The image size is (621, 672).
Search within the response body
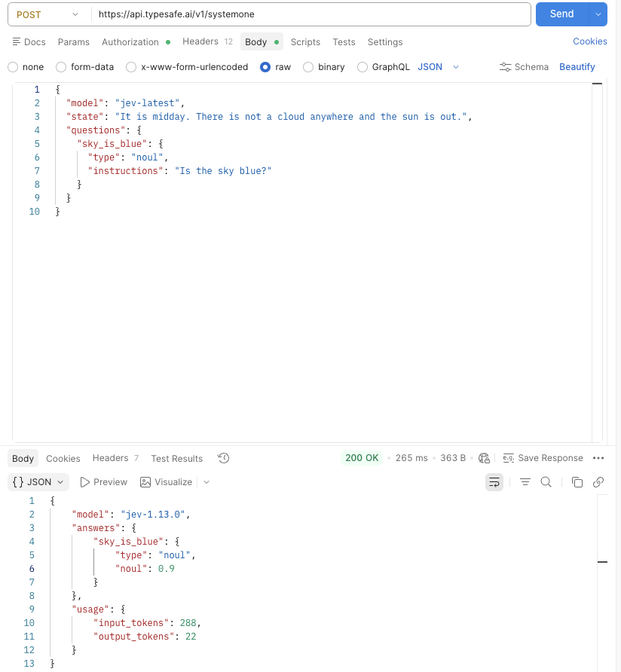point(546,482)
